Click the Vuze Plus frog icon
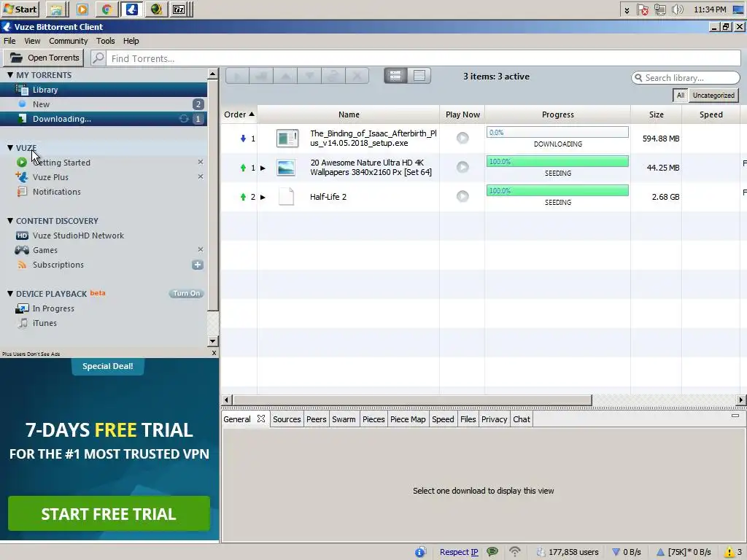The height and width of the screenshot is (560, 747). click(x=22, y=176)
